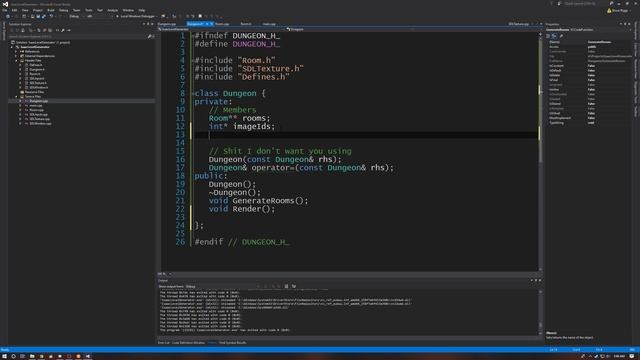The image size is (640, 360).
Task: Switch to the Code Definition Window tab
Action: tap(188, 343)
